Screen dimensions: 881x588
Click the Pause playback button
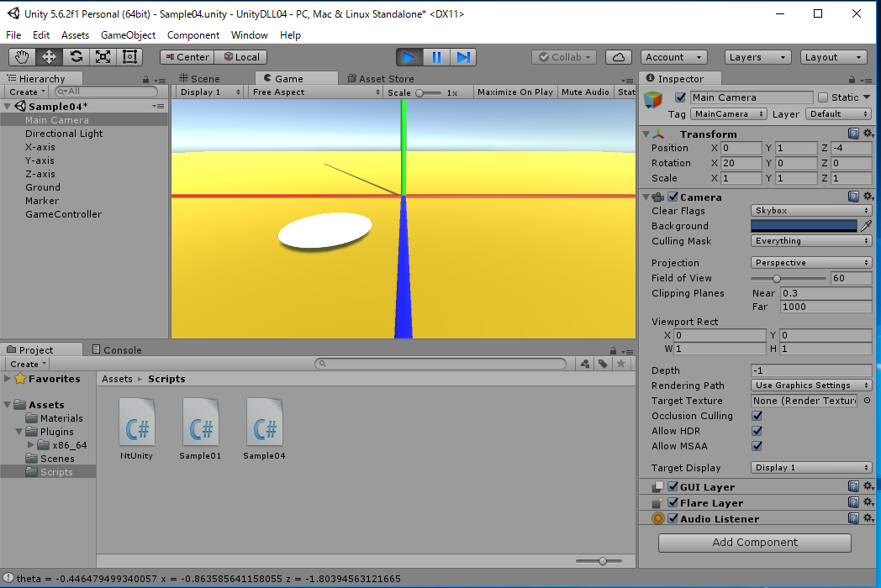pyautogui.click(x=436, y=57)
